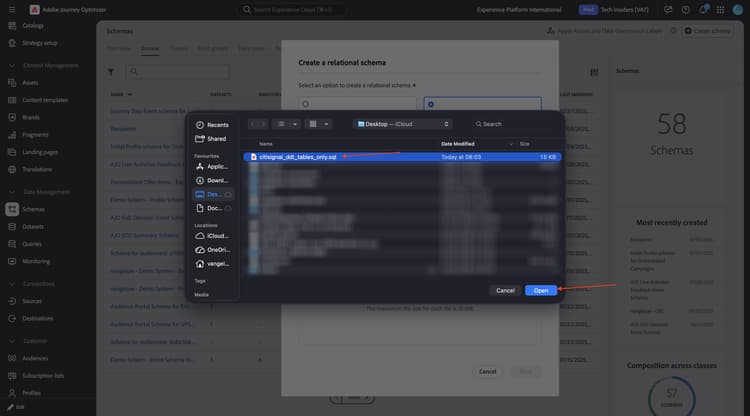Click Apply Access and Data Governance Labels

(605, 31)
